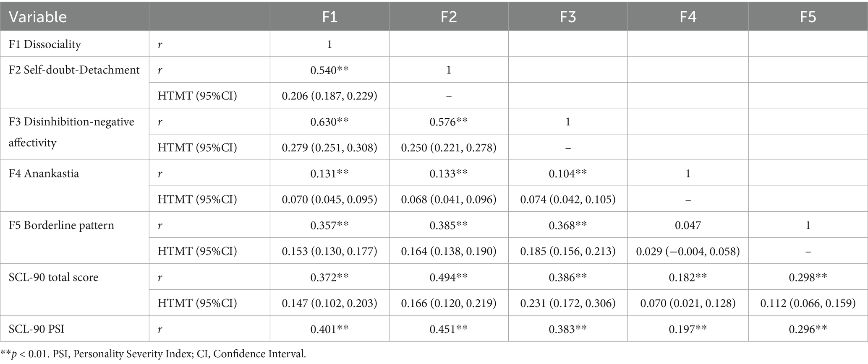Click the SCL-90 PSI row label
Viewport: 868px width, 364px height.
click(37, 329)
